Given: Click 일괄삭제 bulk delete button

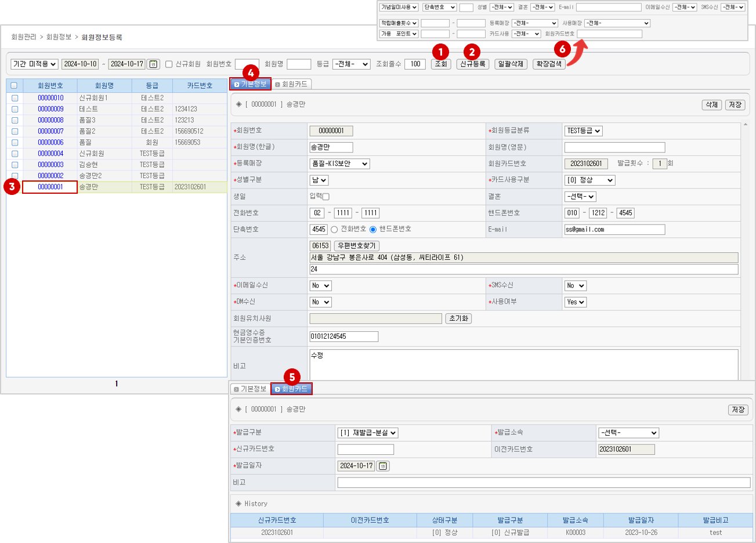Looking at the screenshot, I should pos(510,64).
